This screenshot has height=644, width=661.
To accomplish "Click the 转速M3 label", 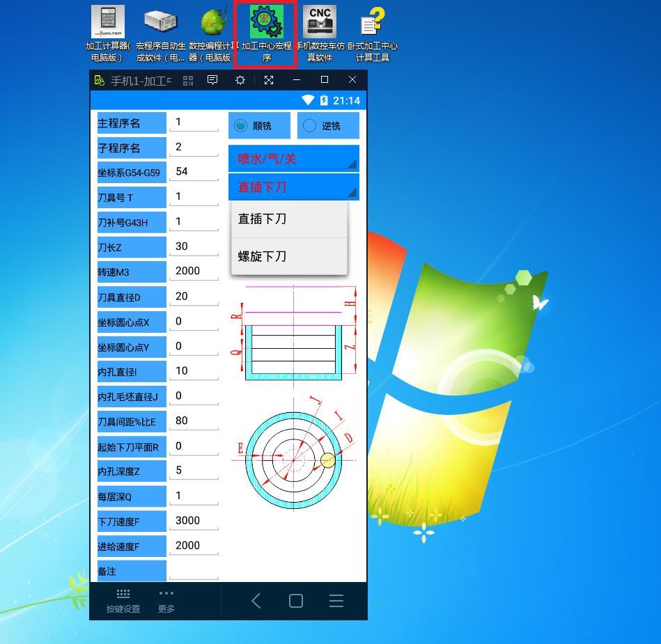I will click(x=132, y=272).
